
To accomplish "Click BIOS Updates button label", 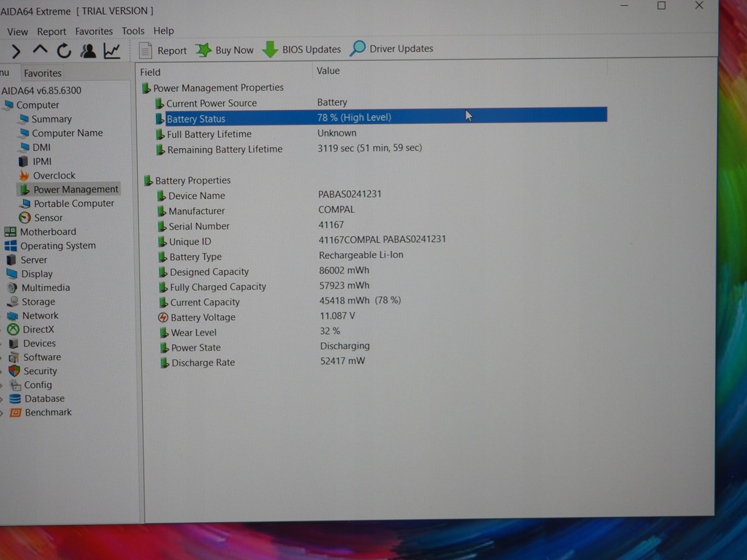I will [311, 49].
